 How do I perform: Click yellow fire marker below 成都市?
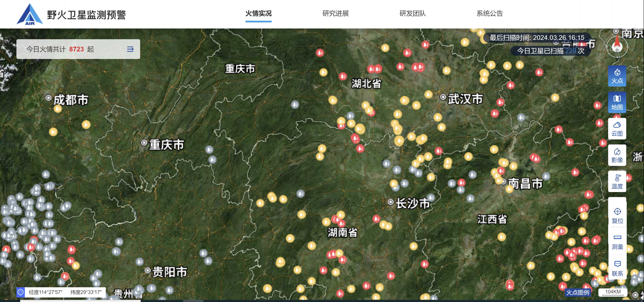pos(57,109)
